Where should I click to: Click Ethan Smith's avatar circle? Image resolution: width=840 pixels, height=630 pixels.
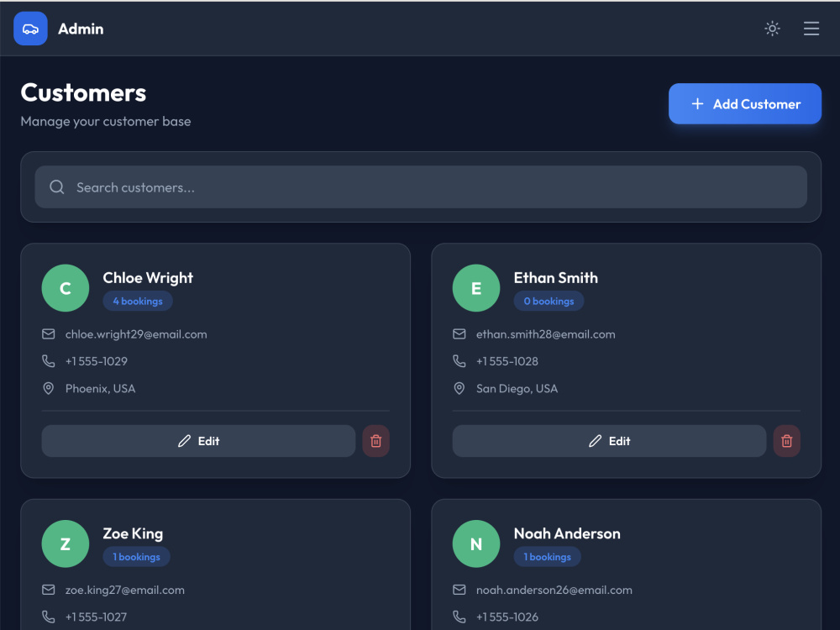[476, 288]
